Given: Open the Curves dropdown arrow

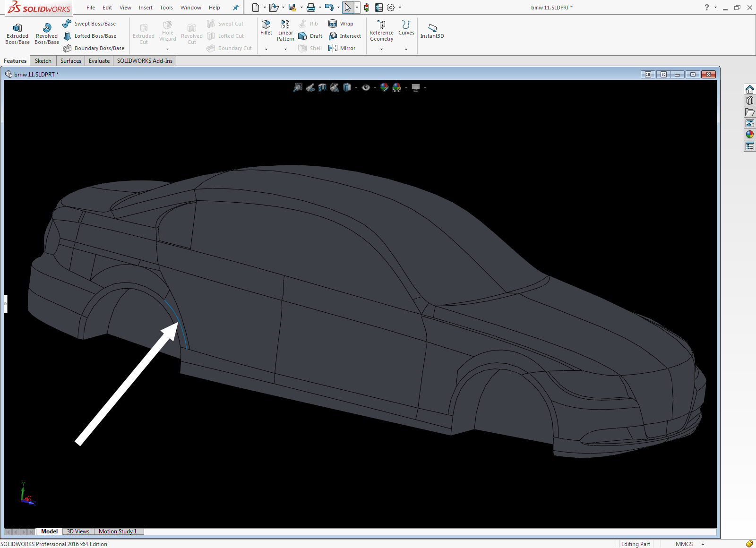Looking at the screenshot, I should [x=406, y=49].
